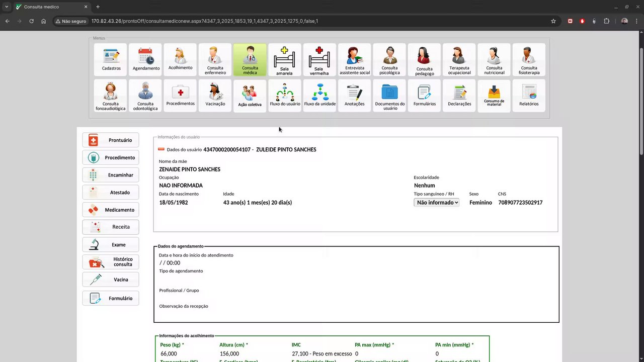Open the Anotações notepad icon
644x362 pixels.
(x=355, y=96)
